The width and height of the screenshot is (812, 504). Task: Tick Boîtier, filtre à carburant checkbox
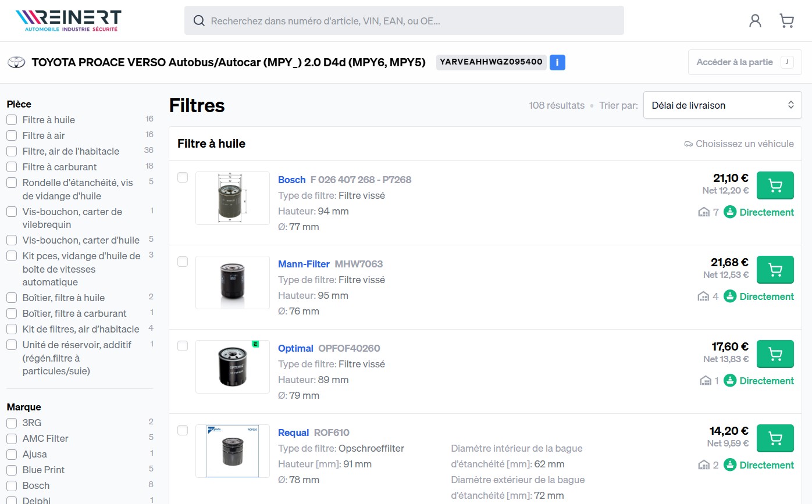pos(12,313)
